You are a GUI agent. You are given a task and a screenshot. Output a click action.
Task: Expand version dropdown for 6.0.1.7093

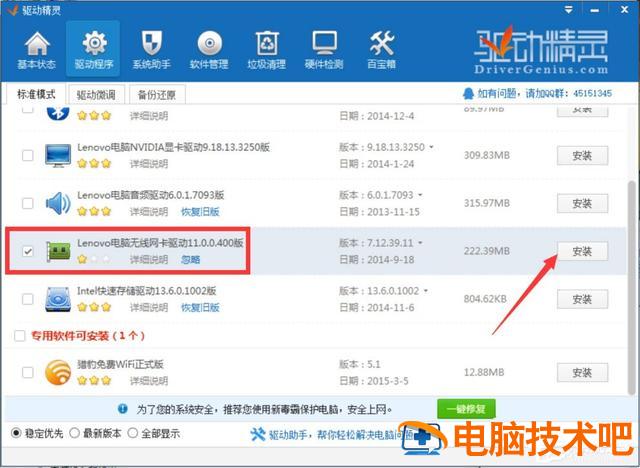420,195
